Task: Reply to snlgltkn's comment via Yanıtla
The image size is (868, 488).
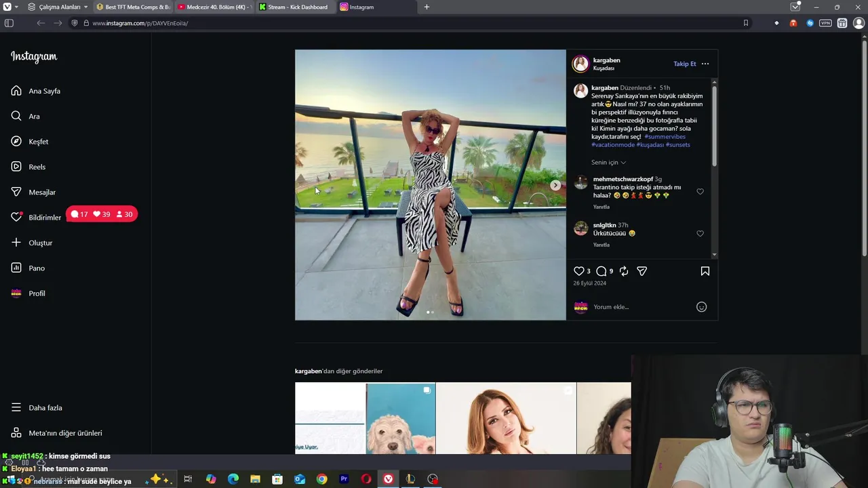Action: point(601,245)
